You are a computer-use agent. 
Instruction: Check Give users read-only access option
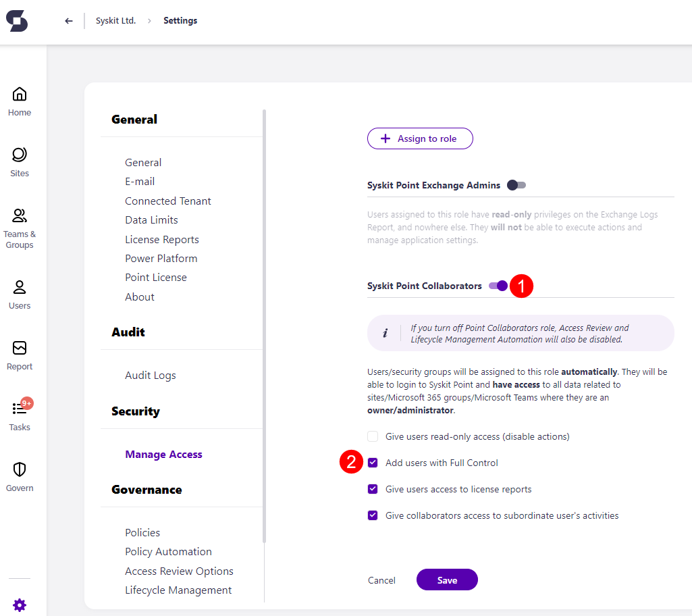tap(372, 436)
